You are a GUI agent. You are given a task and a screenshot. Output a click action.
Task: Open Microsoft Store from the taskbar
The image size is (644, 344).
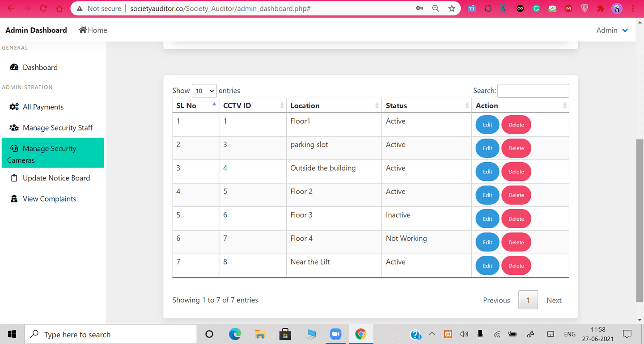[285, 334]
